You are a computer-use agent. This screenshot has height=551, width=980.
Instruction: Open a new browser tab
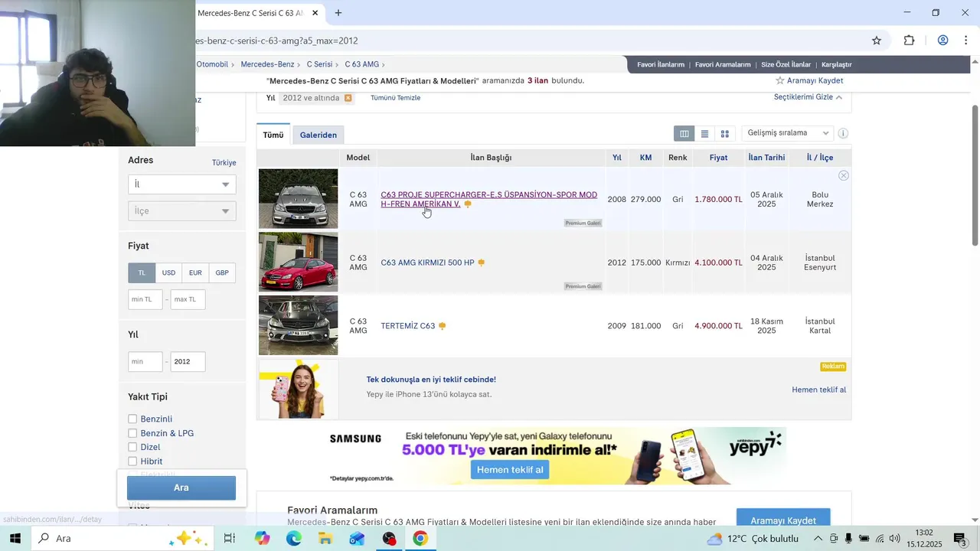[338, 13]
